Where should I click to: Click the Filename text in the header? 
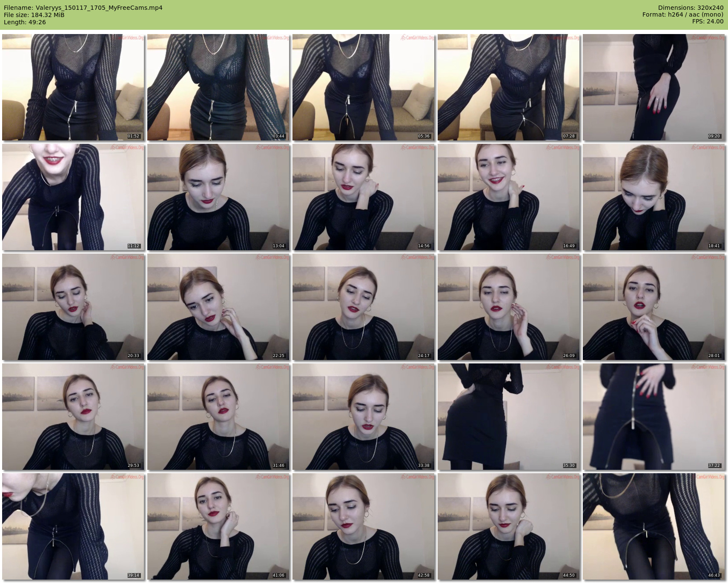(83, 8)
